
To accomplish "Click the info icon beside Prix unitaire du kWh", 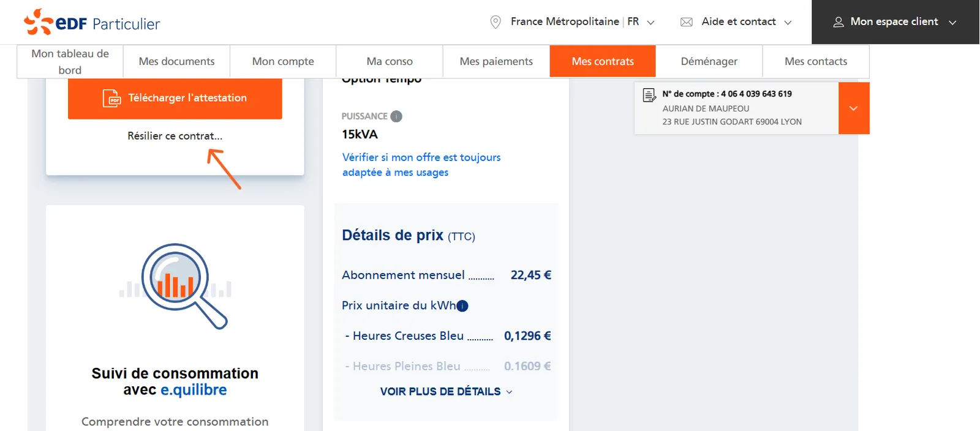I will (x=462, y=306).
